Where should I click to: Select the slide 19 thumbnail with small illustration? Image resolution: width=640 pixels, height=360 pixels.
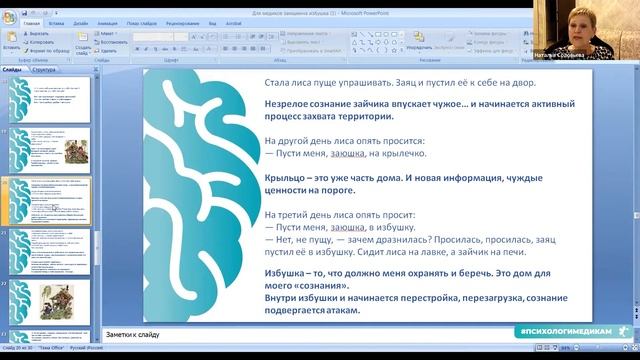(x=49, y=150)
